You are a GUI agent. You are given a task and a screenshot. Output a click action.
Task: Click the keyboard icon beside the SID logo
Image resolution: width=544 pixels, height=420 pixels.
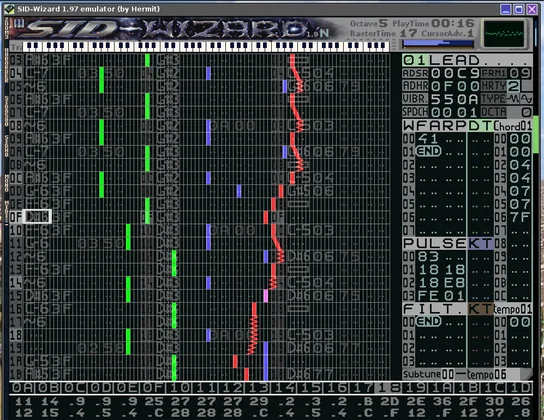[19, 24]
